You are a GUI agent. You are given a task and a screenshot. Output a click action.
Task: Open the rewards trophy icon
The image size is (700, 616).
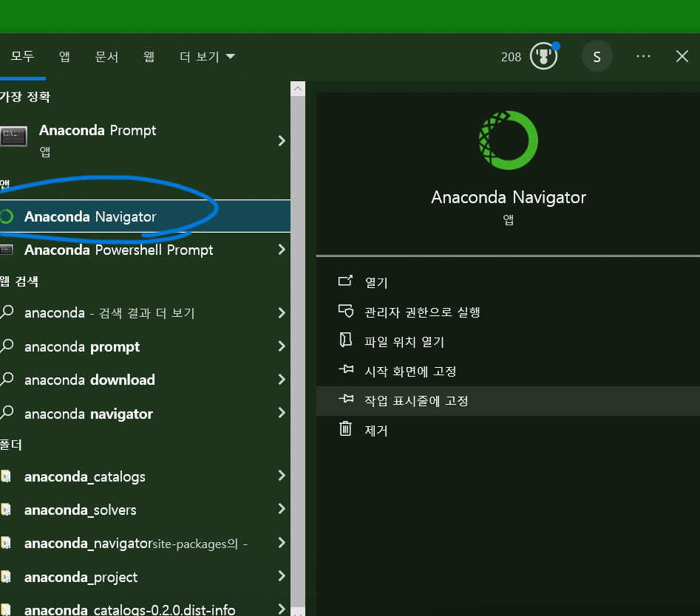(543, 56)
